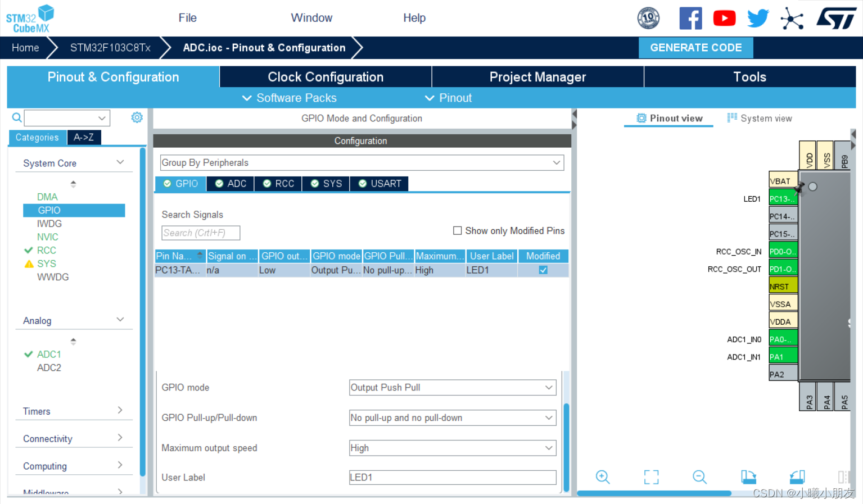Rotate the chip view counter-clockwise icon
The image size is (863, 504).
797,477
